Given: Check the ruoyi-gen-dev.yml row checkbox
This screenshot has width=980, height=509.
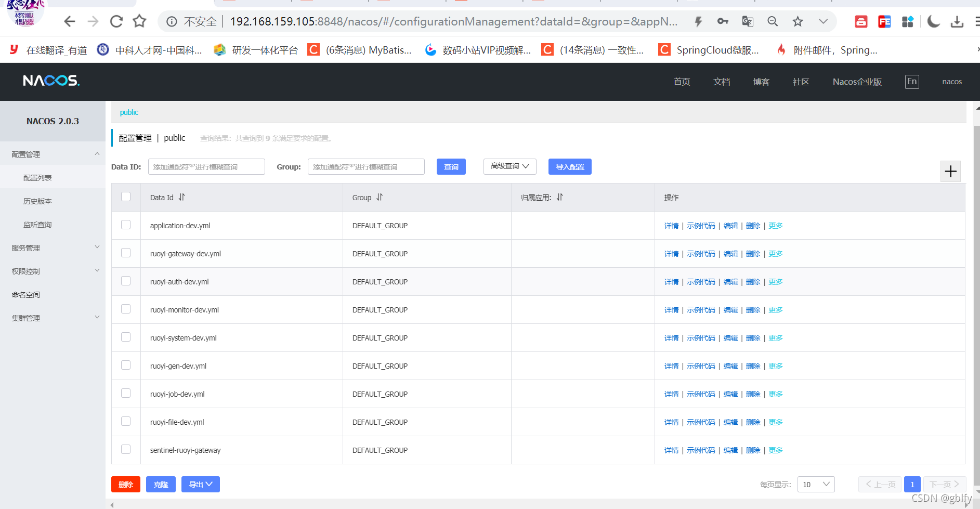Looking at the screenshot, I should coord(126,365).
